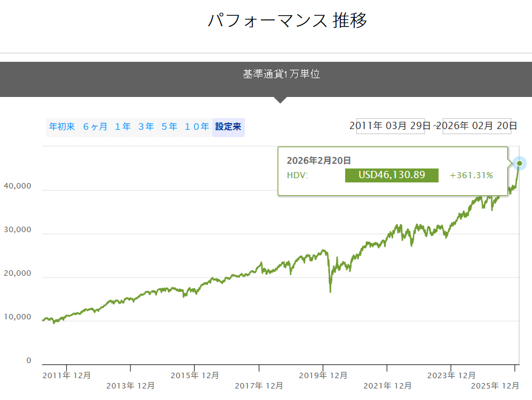
Task: Click the 2023年 12月 axis label
Action: coord(451,376)
